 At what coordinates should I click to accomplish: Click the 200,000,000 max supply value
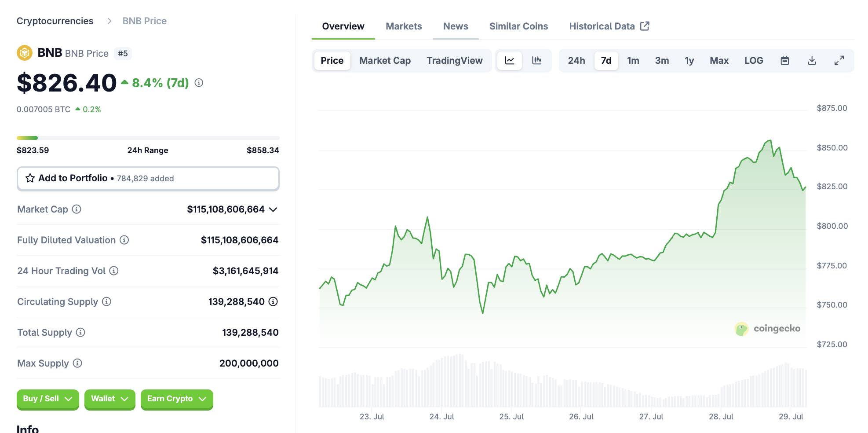[249, 363]
